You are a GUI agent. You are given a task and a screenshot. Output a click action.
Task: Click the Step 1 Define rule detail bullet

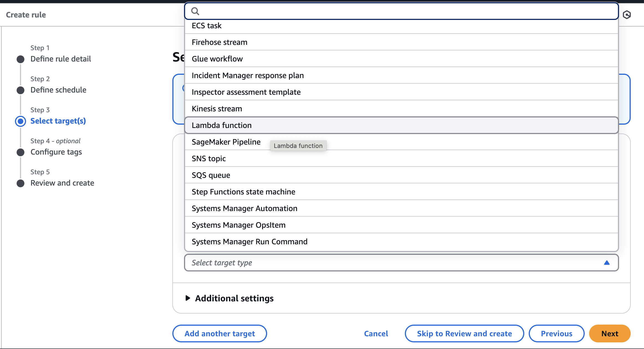tap(21, 59)
